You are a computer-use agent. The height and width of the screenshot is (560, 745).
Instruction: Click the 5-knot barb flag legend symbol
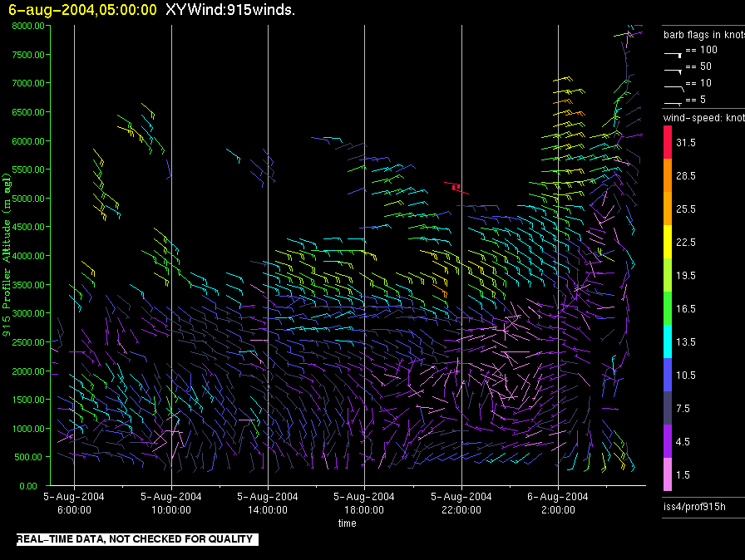673,103
